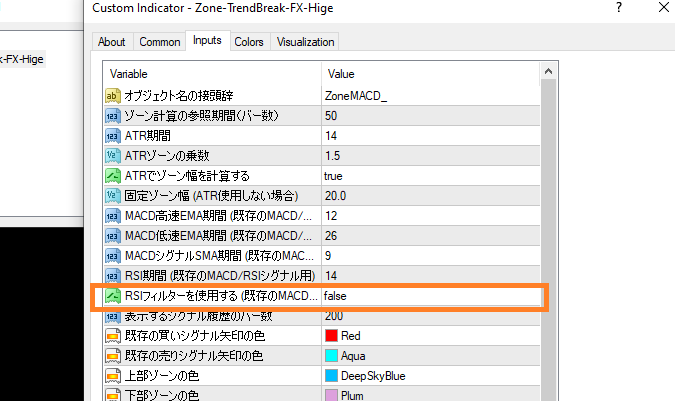Select the Inputs tab
Viewport: 675px width, 401px height.
[207, 40]
